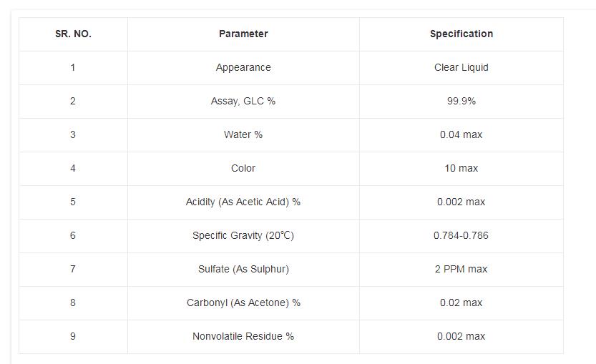Click the 99.9% specification value
Viewport: 596px width, 364px height.
(461, 101)
